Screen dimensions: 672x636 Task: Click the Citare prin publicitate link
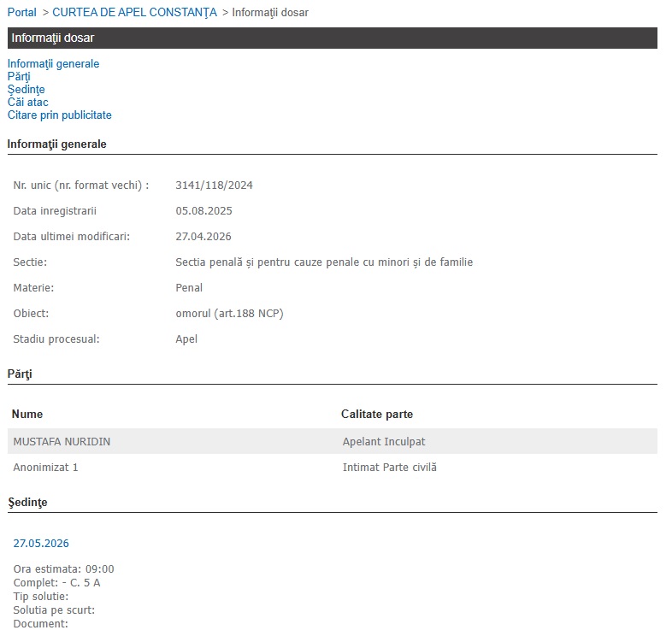coord(59,115)
